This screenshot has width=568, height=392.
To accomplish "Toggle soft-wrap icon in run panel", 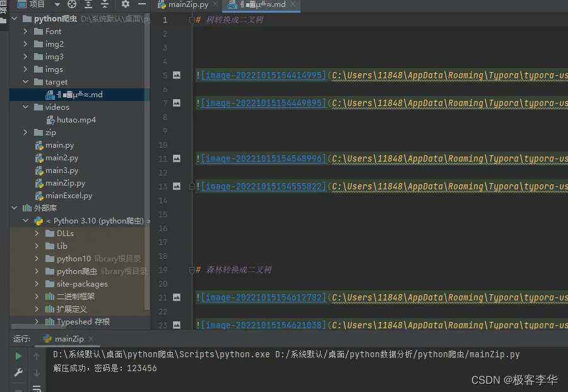I will 37,388.
